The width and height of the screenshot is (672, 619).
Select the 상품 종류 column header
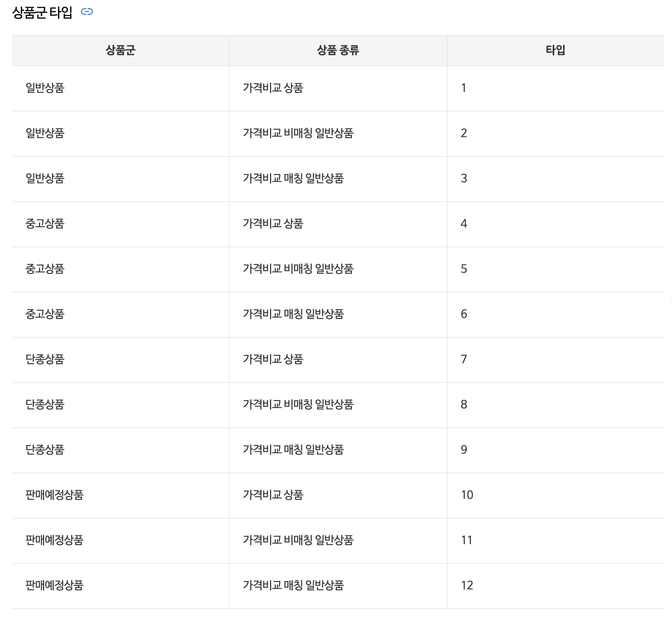coord(338,50)
